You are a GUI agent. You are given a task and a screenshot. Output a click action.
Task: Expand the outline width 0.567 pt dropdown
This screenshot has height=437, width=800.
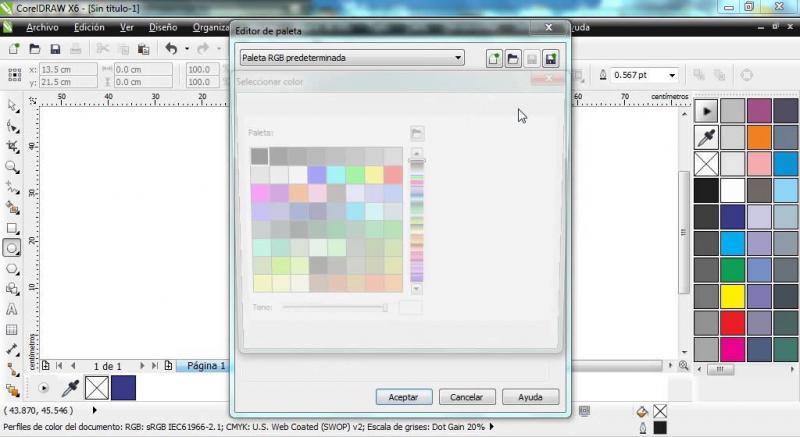[671, 75]
